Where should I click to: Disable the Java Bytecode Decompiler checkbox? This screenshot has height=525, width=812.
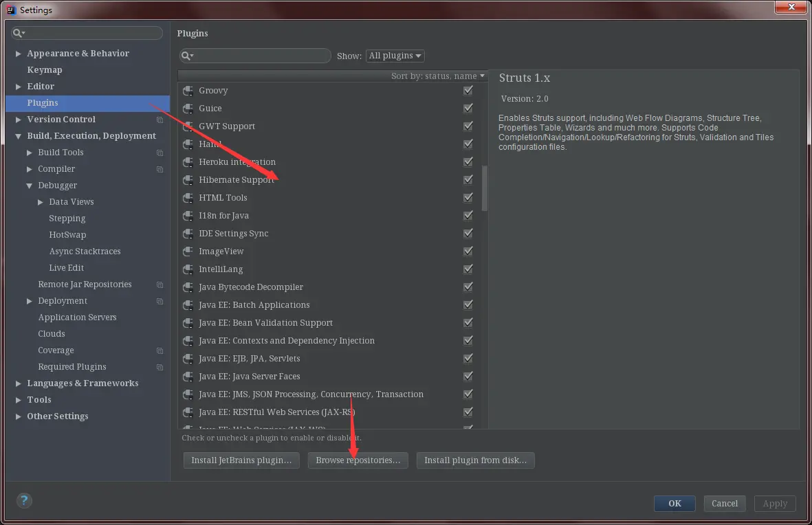tap(468, 287)
